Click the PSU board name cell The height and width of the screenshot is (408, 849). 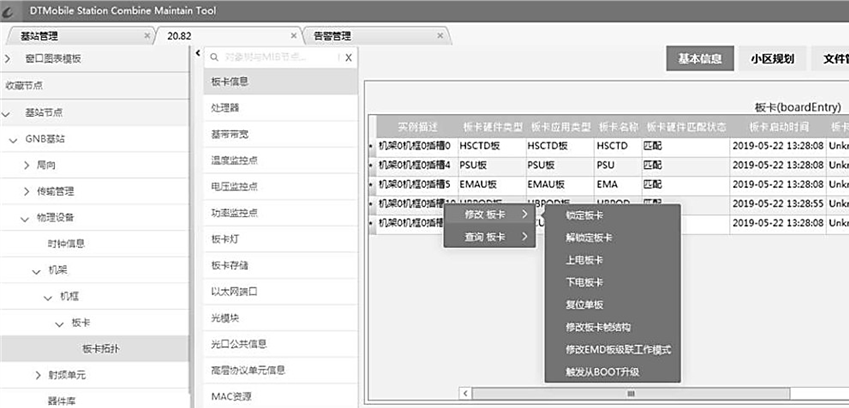[618, 166]
